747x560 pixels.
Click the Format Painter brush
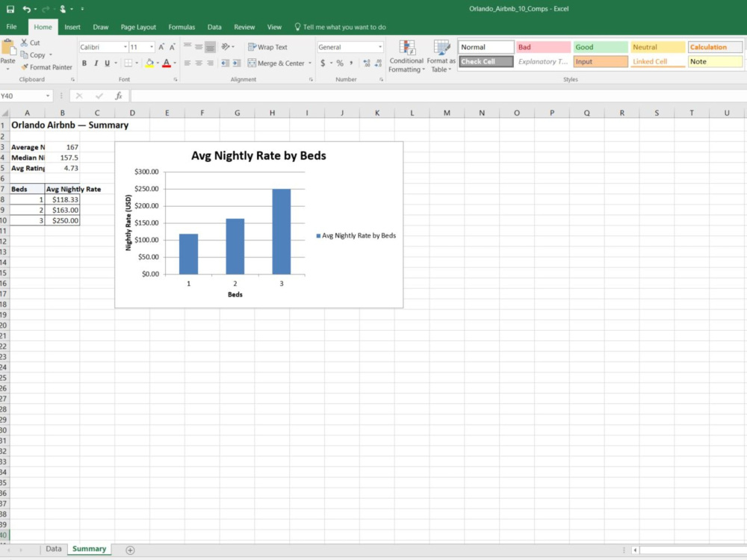pos(25,67)
